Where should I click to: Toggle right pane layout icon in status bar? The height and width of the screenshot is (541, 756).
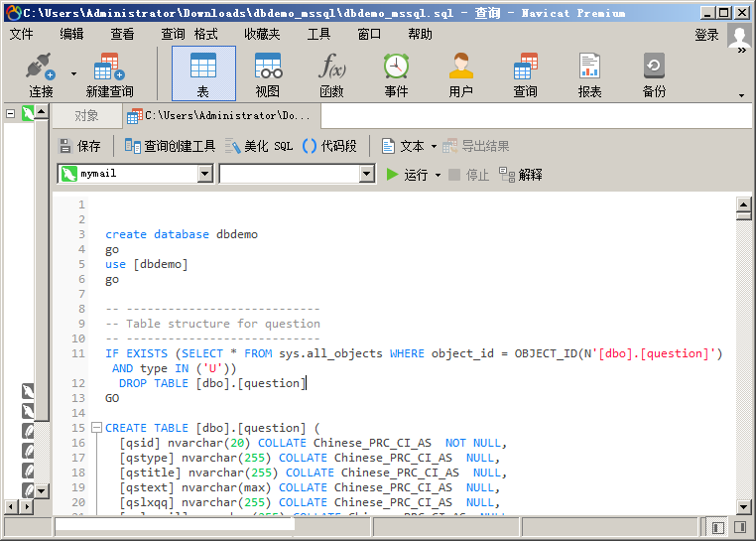tap(740, 527)
